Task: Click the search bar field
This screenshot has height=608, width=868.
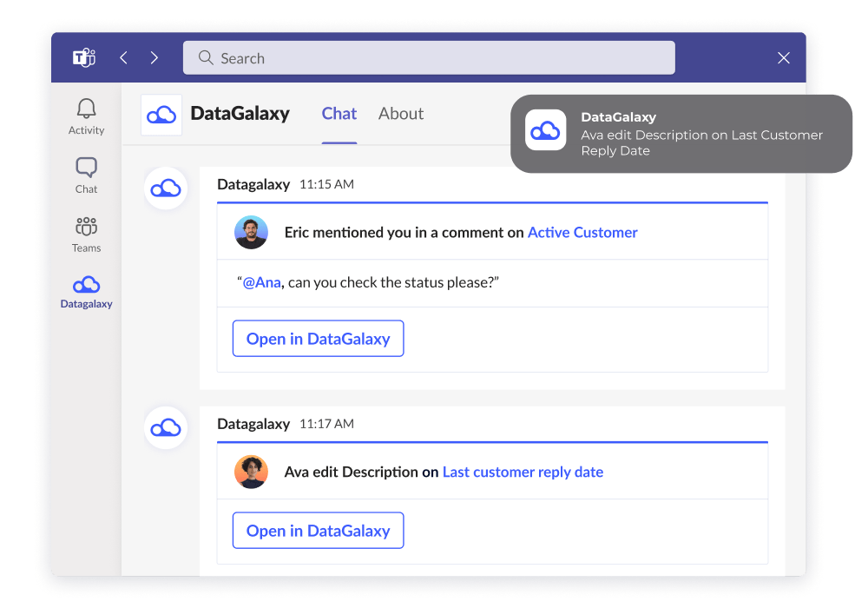Action: click(429, 58)
